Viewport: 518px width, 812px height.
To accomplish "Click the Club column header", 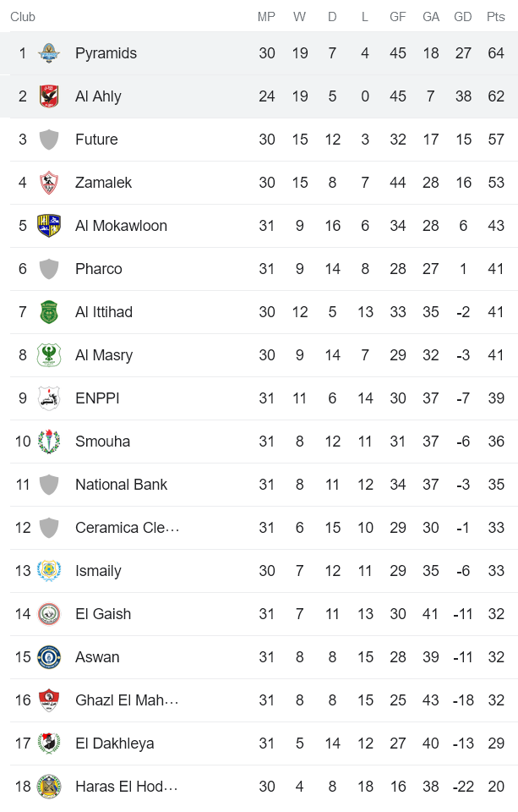I will coord(23,17).
